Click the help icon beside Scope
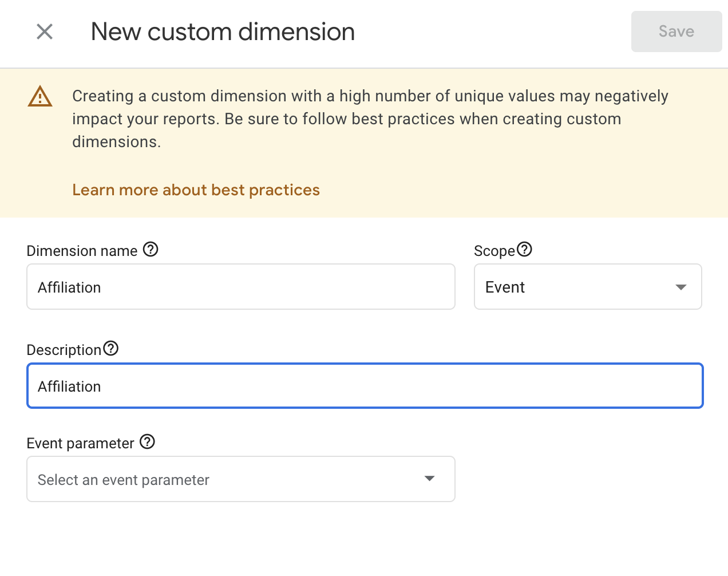 click(x=524, y=250)
